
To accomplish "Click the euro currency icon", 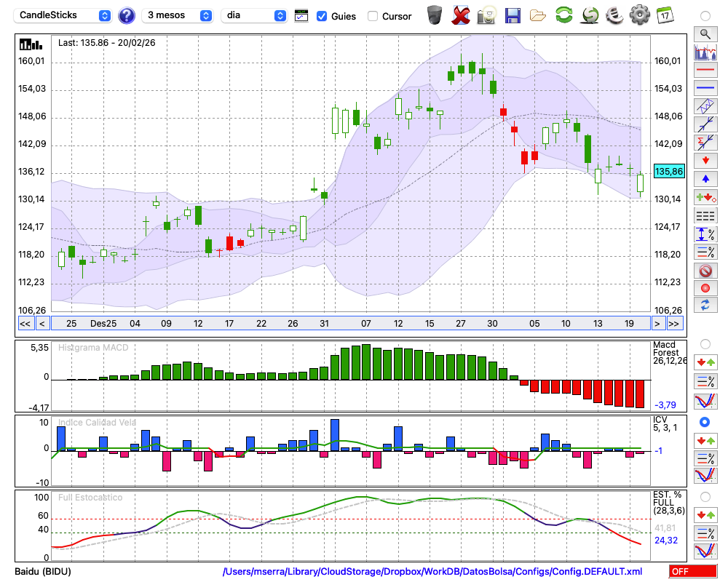I will [x=614, y=15].
